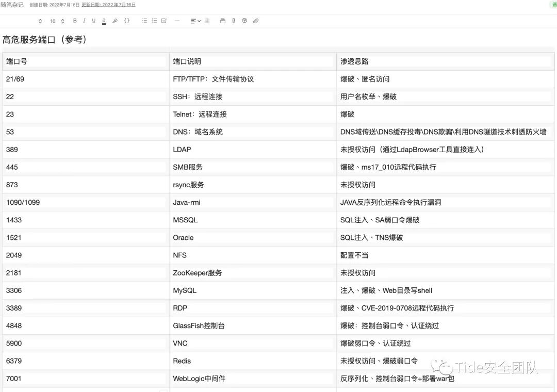557x392 pixels.
Task: Click the Web目录写shell cell
Action: (446, 290)
